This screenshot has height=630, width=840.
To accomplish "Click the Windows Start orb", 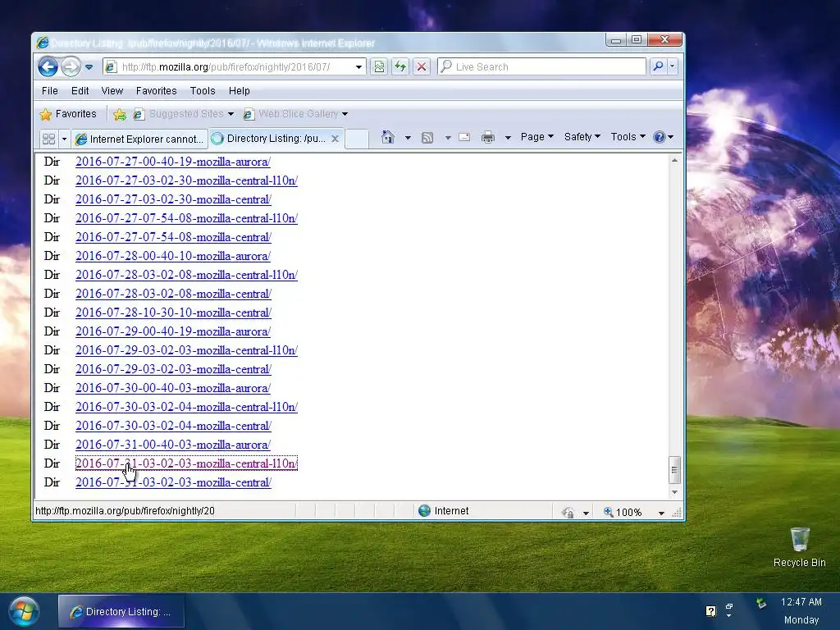I will (x=24, y=612).
